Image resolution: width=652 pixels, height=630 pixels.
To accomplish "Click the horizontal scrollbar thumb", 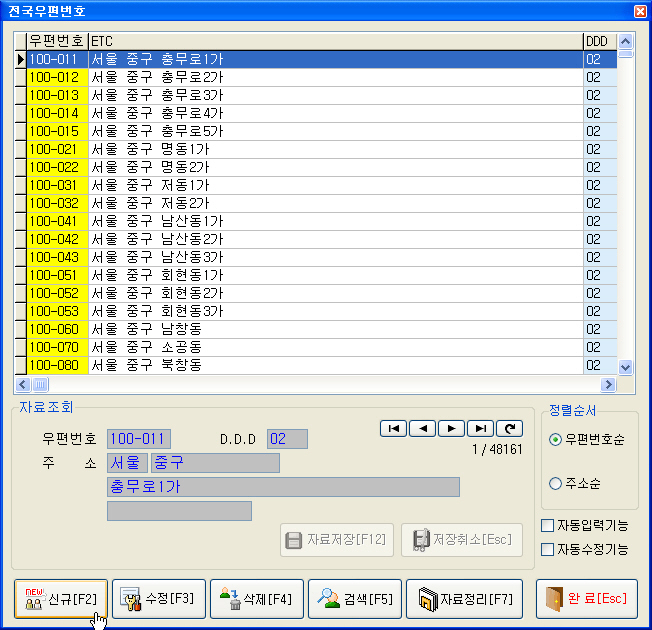I will click(40, 385).
